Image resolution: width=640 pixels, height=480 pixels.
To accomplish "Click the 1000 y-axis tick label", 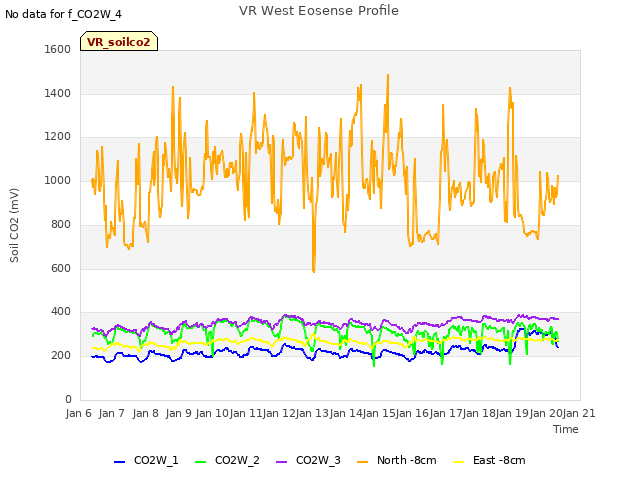I will click(x=58, y=180).
